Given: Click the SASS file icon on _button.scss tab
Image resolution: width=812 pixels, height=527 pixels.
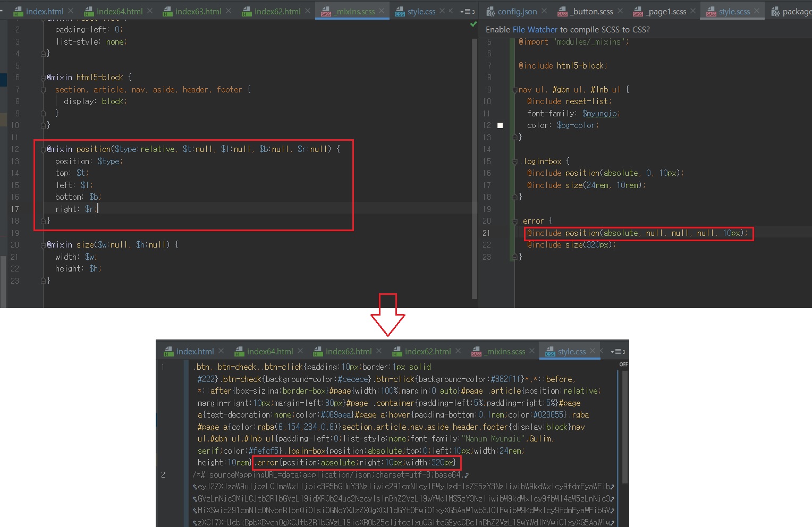Looking at the screenshot, I should coord(562,12).
